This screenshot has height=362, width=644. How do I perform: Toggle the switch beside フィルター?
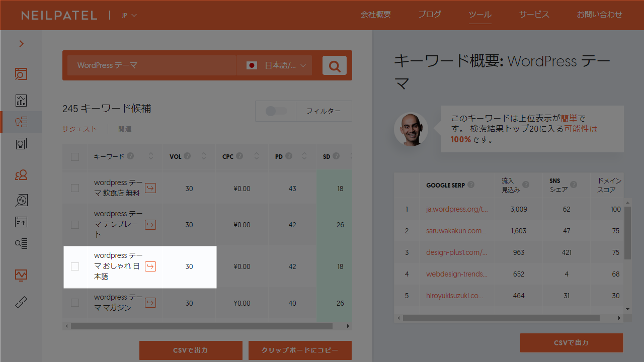[x=276, y=111]
